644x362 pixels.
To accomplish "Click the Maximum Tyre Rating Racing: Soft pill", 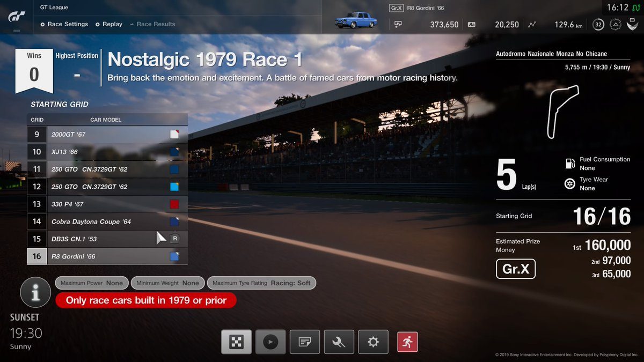I will pyautogui.click(x=261, y=283).
